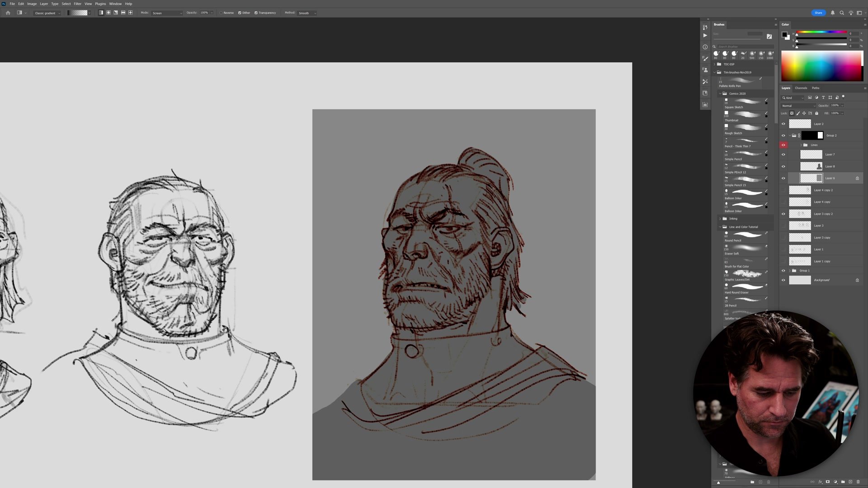
Task: Open the Method Smooth dropdown
Action: tap(307, 13)
